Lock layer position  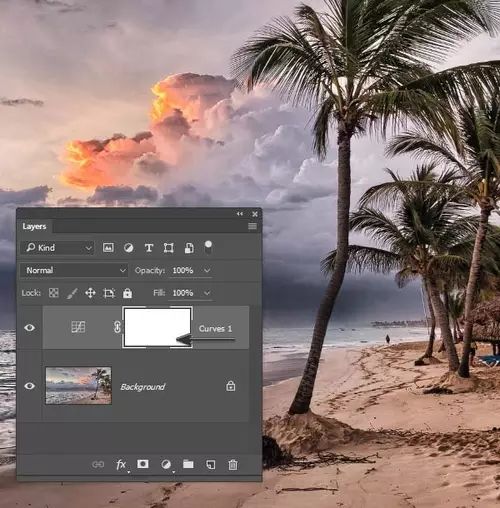(x=90, y=293)
